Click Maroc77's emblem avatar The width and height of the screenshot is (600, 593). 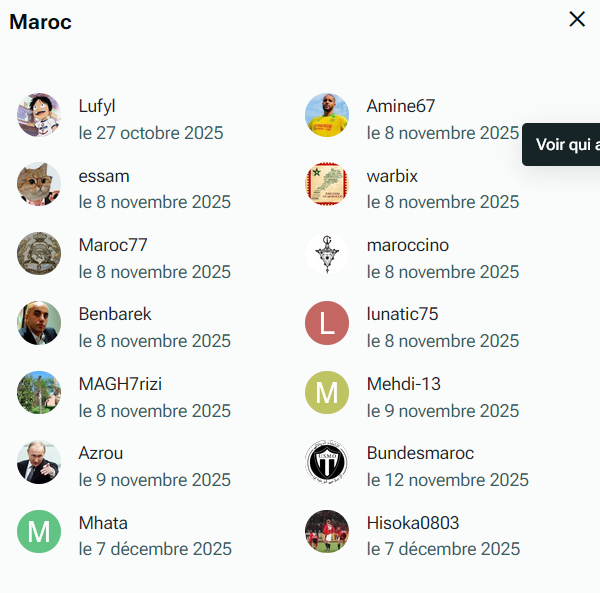coord(39,254)
